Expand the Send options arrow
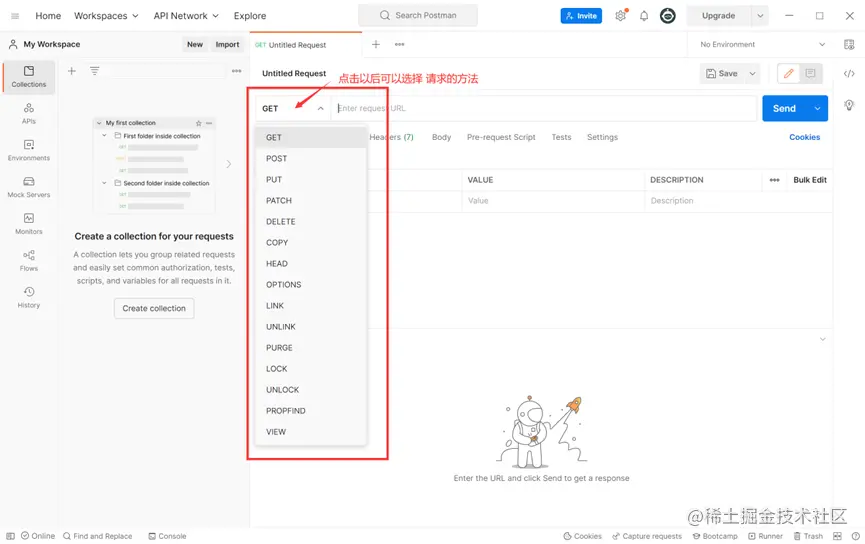Viewport: 865px width, 544px height. [818, 108]
